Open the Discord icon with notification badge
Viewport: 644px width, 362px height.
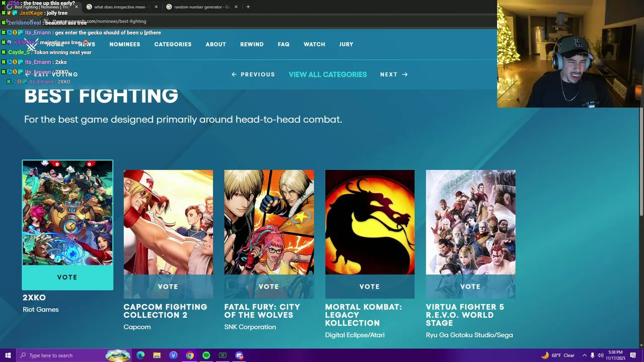coord(239,355)
